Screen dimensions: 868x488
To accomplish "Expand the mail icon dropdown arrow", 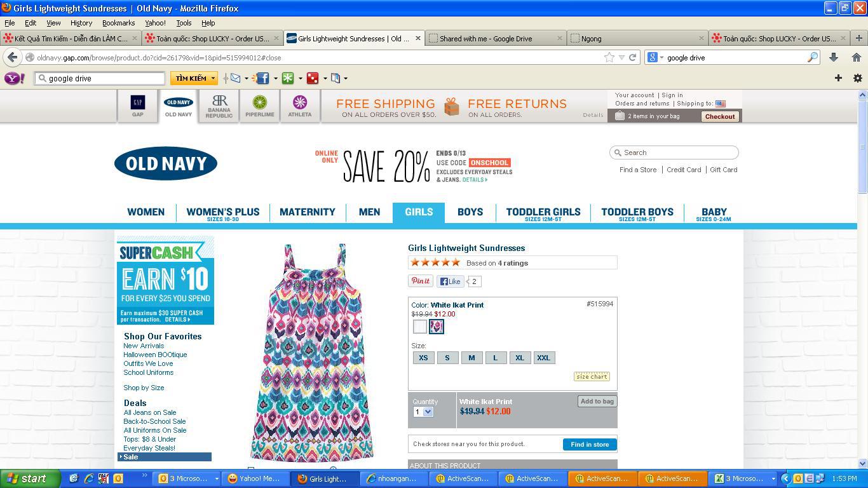I will click(x=246, y=78).
